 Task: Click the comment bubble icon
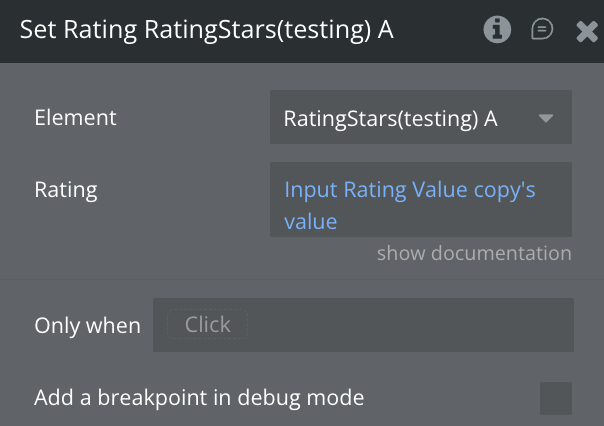click(x=542, y=30)
